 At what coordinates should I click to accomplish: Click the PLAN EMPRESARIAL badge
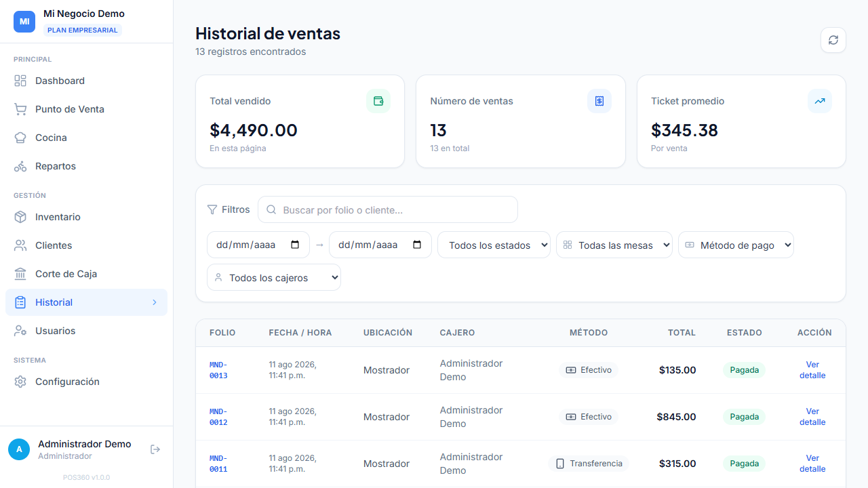[83, 30]
